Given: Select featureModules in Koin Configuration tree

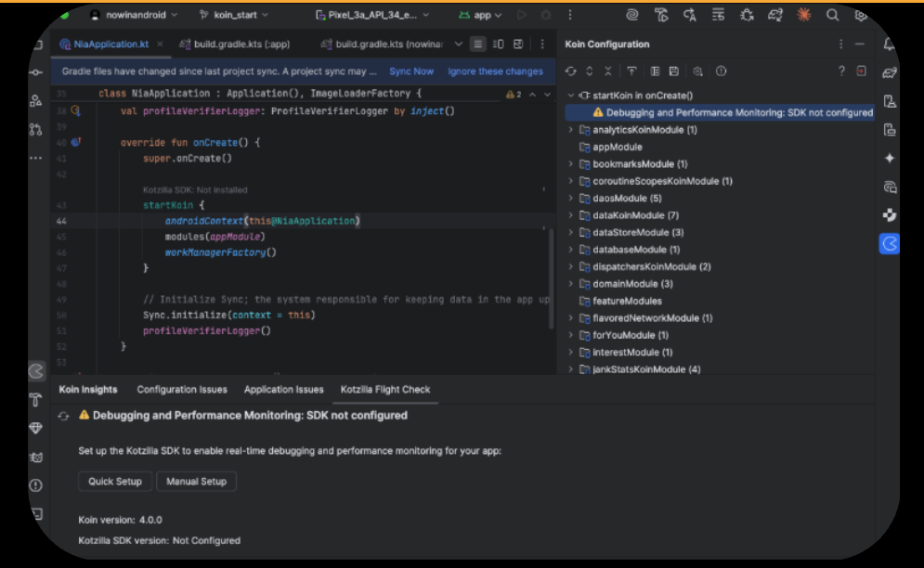Looking at the screenshot, I should click(x=627, y=301).
